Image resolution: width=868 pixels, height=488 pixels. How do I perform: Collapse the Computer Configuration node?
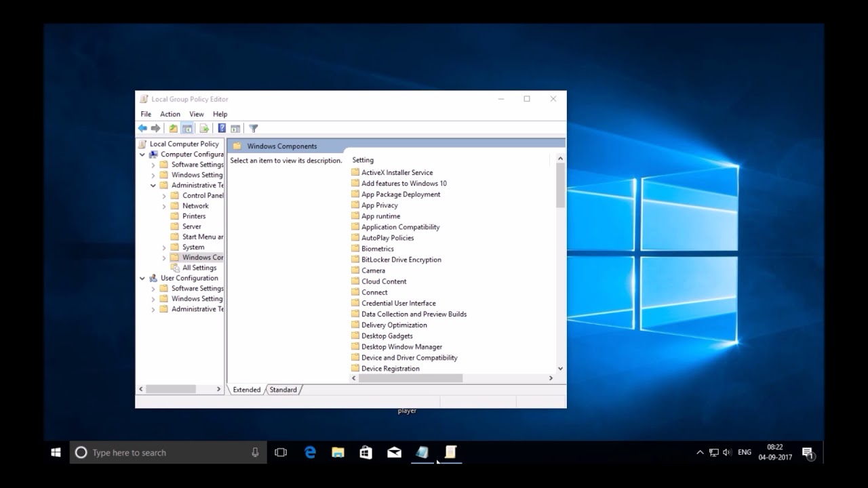pyautogui.click(x=142, y=155)
